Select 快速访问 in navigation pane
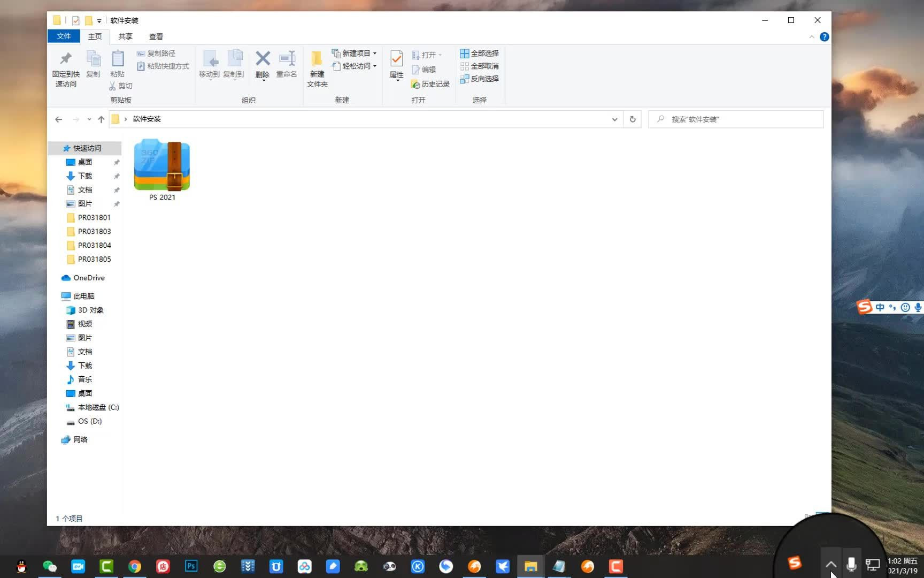 (x=86, y=148)
